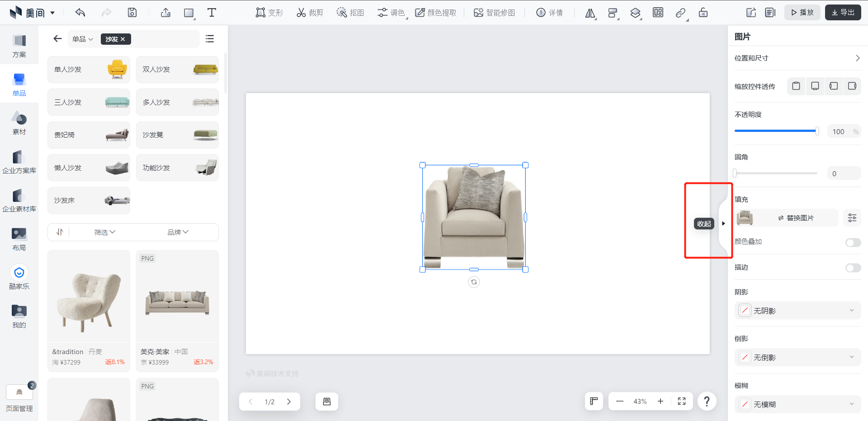Viewport: 868px width, 421px height.
Task: Open the 酷家乐 sidebar tab
Action: [x=19, y=278]
